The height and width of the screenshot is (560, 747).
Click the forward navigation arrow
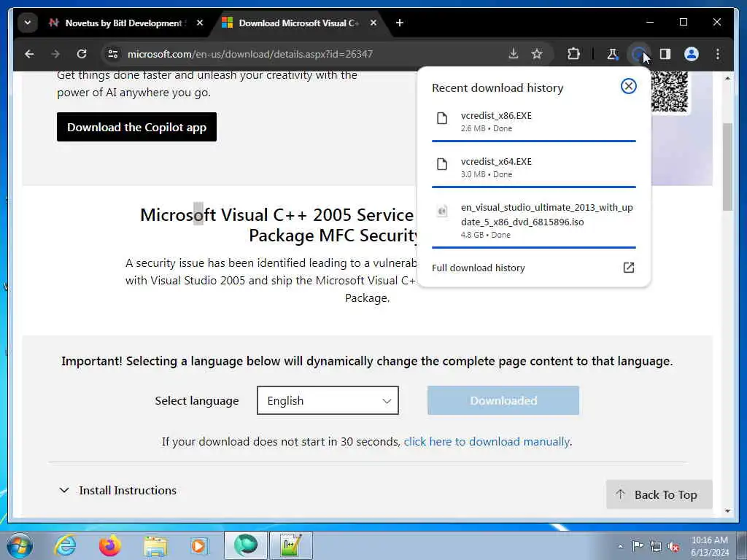55,54
